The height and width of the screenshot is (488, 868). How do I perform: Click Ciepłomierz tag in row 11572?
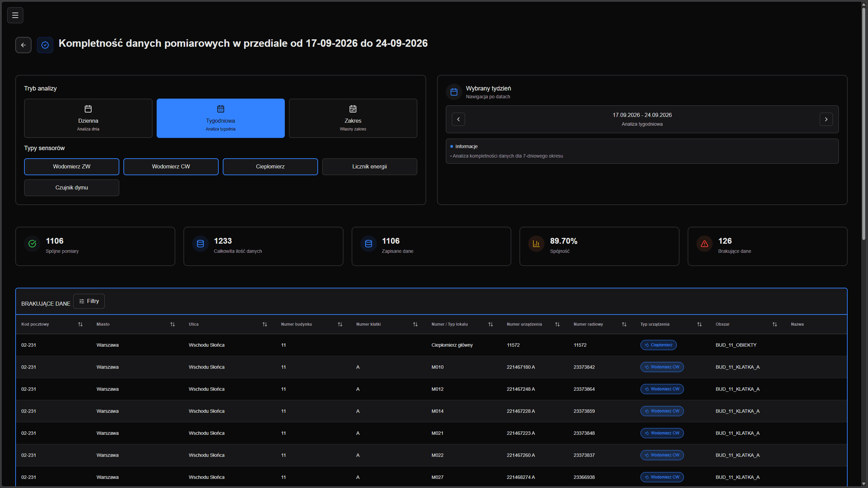pyautogui.click(x=658, y=345)
